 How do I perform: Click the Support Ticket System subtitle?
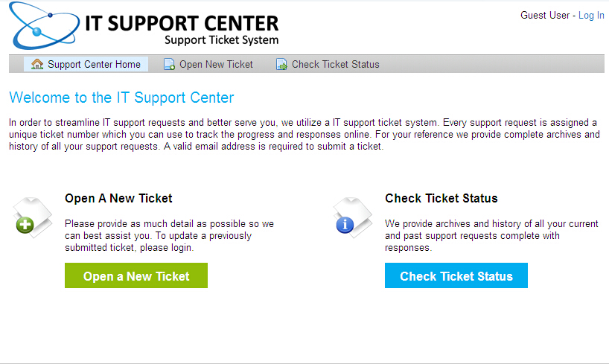221,39
